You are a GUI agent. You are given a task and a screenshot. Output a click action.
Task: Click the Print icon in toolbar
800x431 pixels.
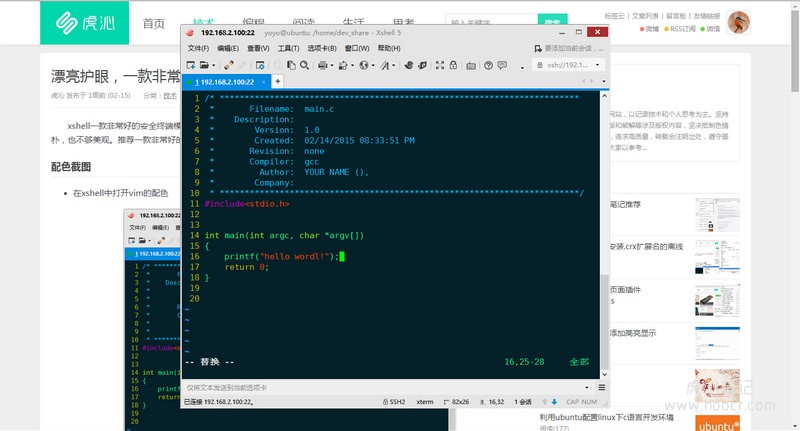coord(322,65)
